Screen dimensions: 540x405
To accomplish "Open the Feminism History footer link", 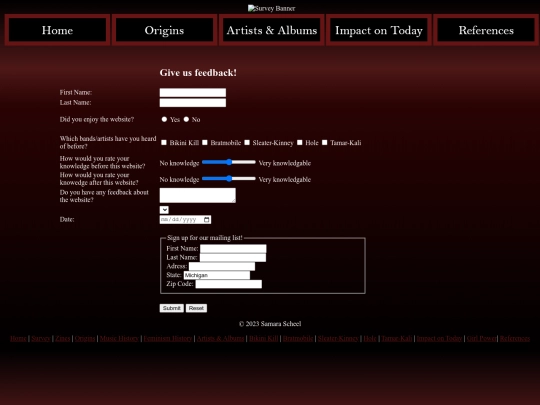I will click(168, 339).
